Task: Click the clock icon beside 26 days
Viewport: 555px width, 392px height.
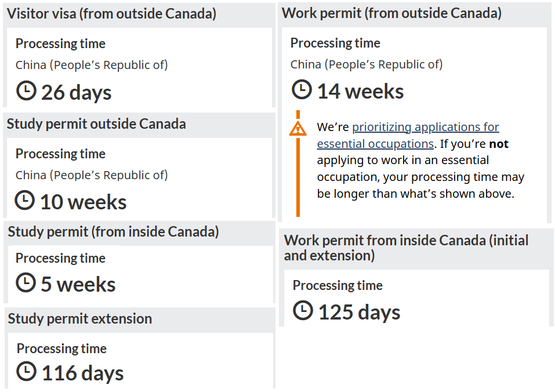Action: tap(26, 90)
